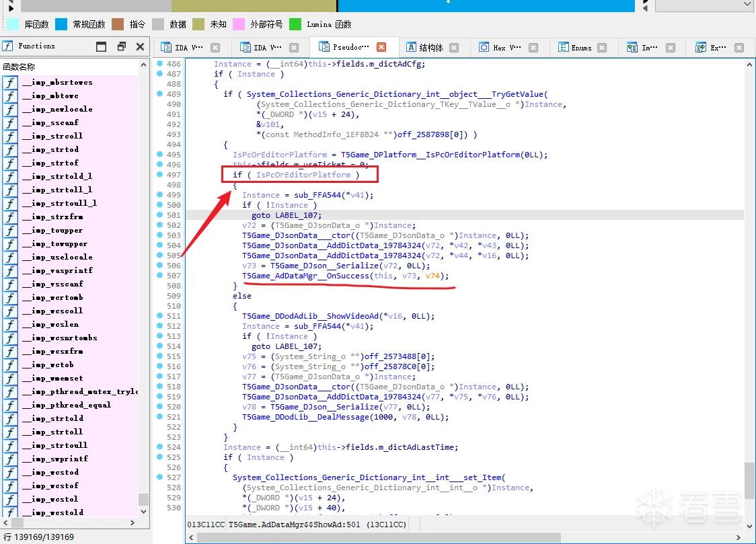This screenshot has height=544, width=756.
Task: Close the Imports tab
Action: 670,47
